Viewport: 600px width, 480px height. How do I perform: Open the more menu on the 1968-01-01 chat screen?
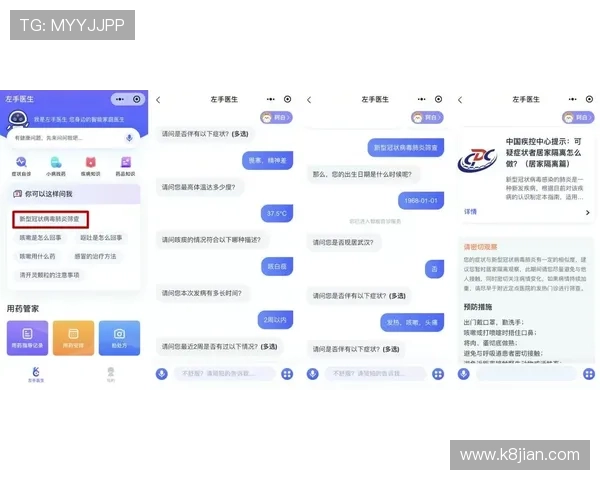421,99
